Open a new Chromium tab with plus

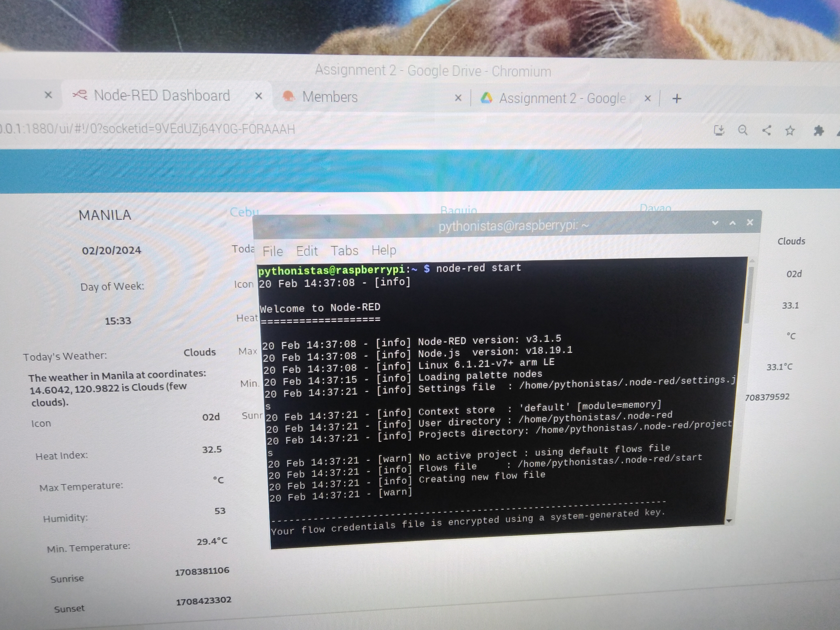[677, 99]
